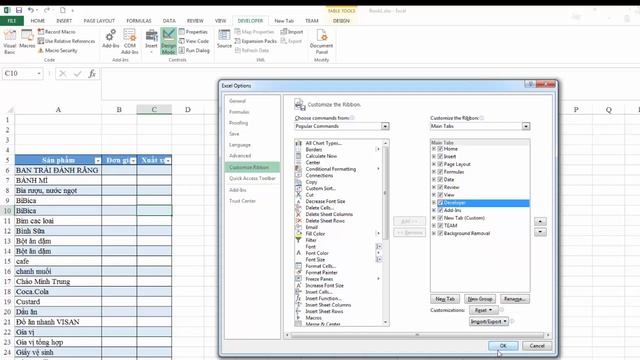Switch to FORMULAS ribbon tab
The width and height of the screenshot is (640, 360).
click(139, 21)
